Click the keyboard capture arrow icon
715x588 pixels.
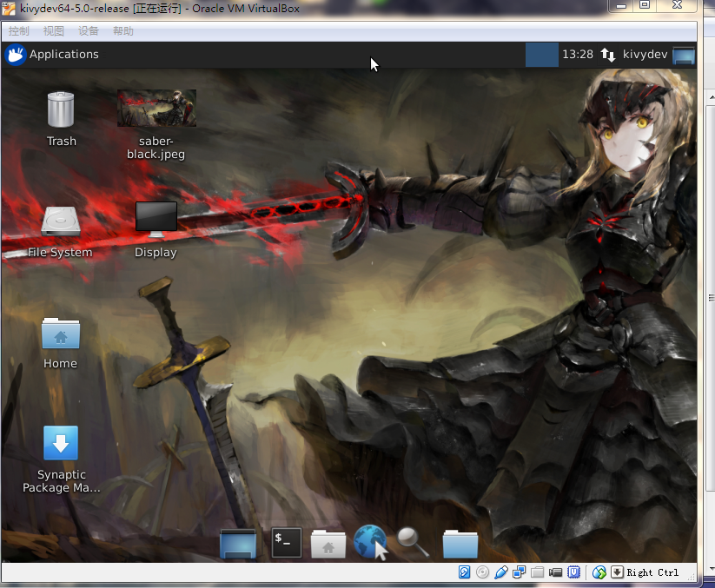[x=617, y=572]
